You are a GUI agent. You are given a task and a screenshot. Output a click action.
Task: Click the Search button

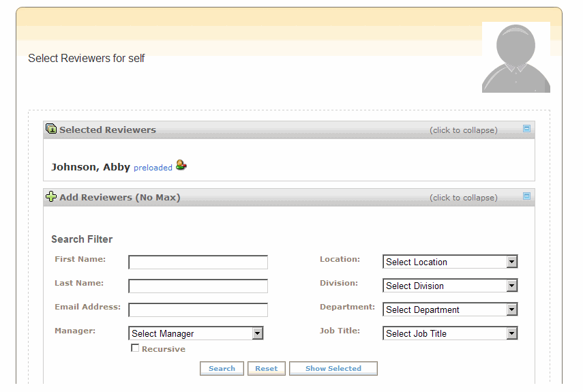pyautogui.click(x=222, y=368)
